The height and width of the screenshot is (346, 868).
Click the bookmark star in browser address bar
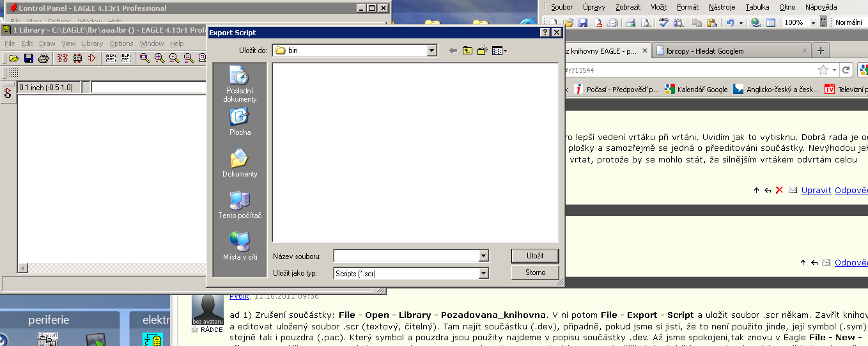click(x=823, y=70)
